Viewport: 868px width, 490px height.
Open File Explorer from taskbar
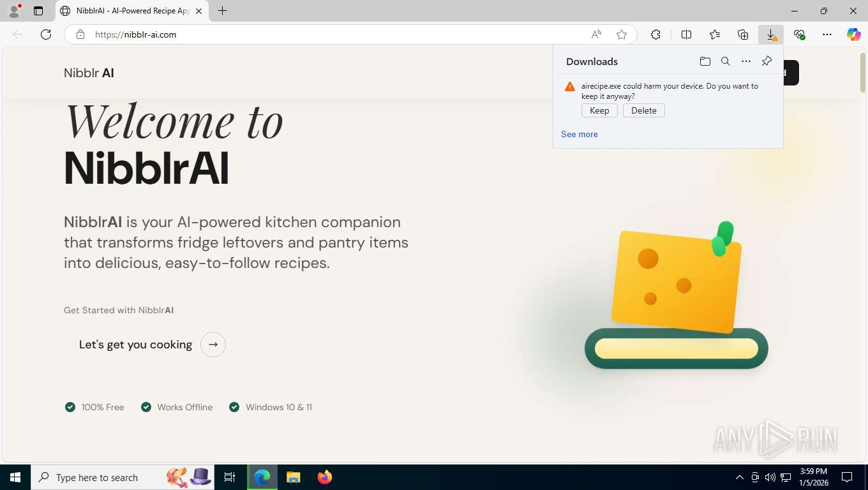tap(293, 477)
